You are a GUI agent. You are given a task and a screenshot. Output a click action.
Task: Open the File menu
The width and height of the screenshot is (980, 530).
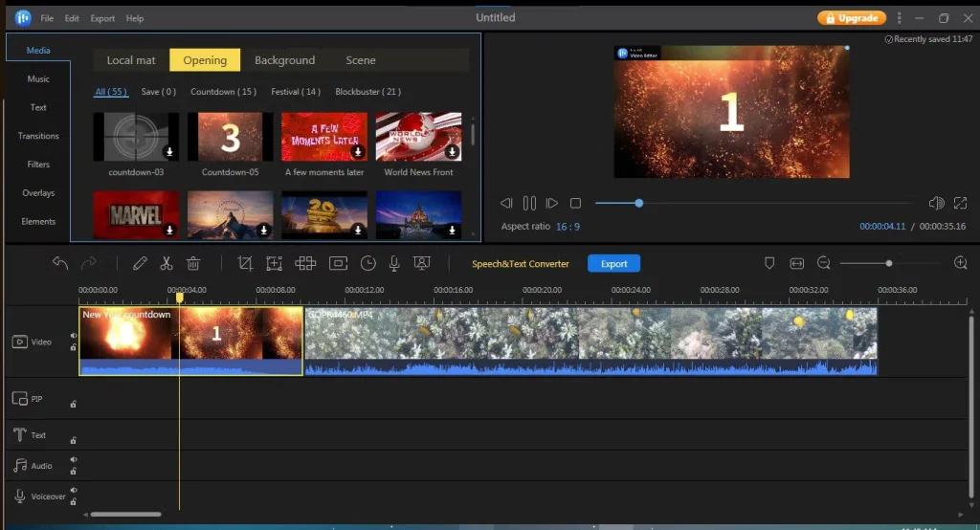(x=48, y=18)
